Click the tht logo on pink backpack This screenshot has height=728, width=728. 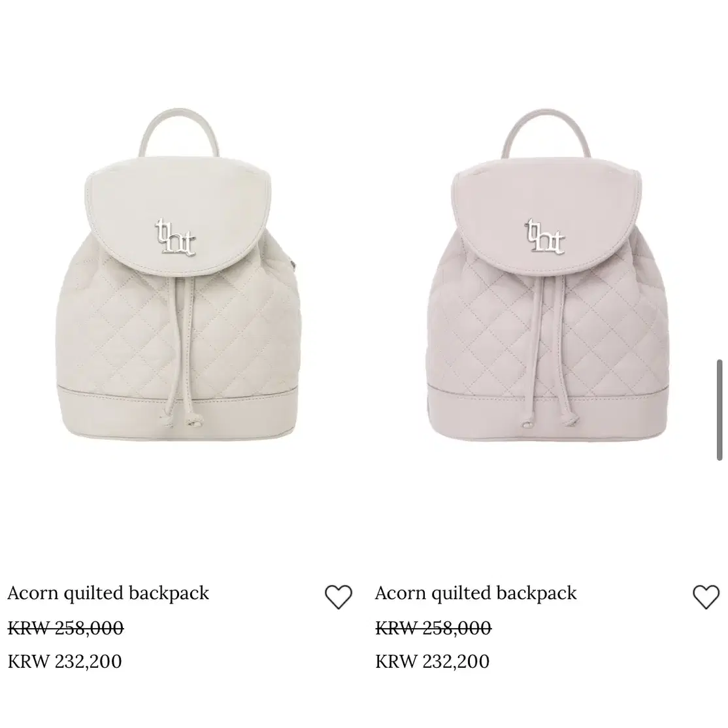544,237
